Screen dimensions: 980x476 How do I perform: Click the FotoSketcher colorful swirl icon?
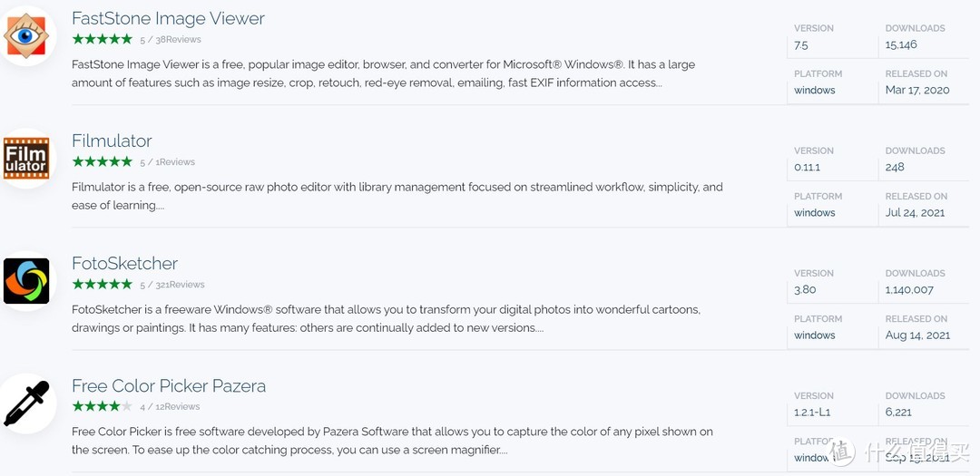26,281
